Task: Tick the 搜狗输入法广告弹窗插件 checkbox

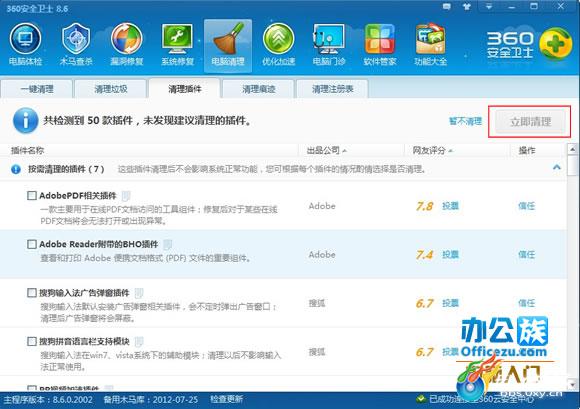Action: tap(32, 293)
